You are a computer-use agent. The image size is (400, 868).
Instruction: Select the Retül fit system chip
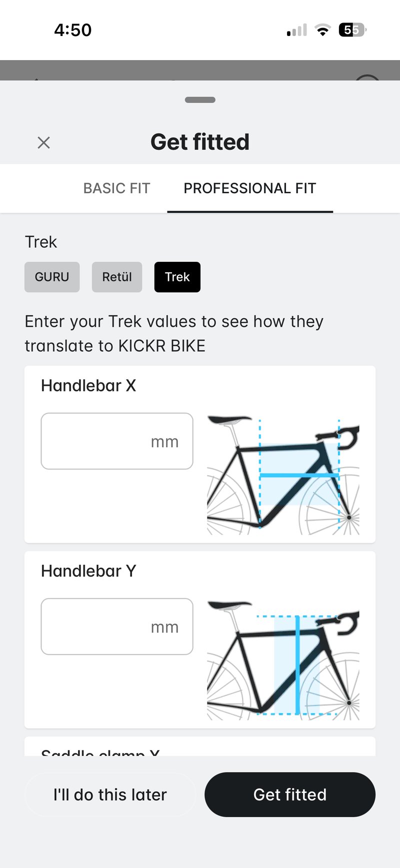[x=117, y=277]
